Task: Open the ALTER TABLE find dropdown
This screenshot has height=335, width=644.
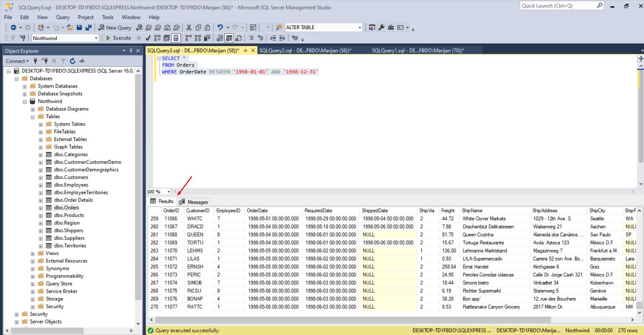Action: click(x=360, y=27)
